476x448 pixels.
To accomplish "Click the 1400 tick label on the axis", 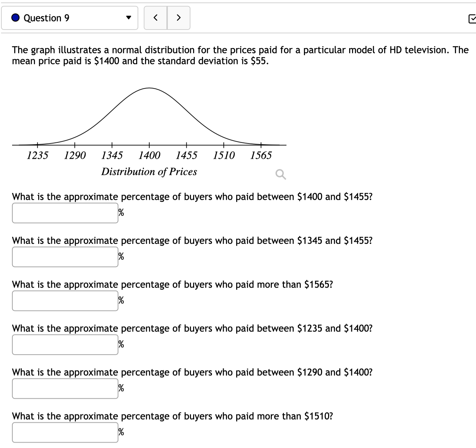I will coord(150,155).
